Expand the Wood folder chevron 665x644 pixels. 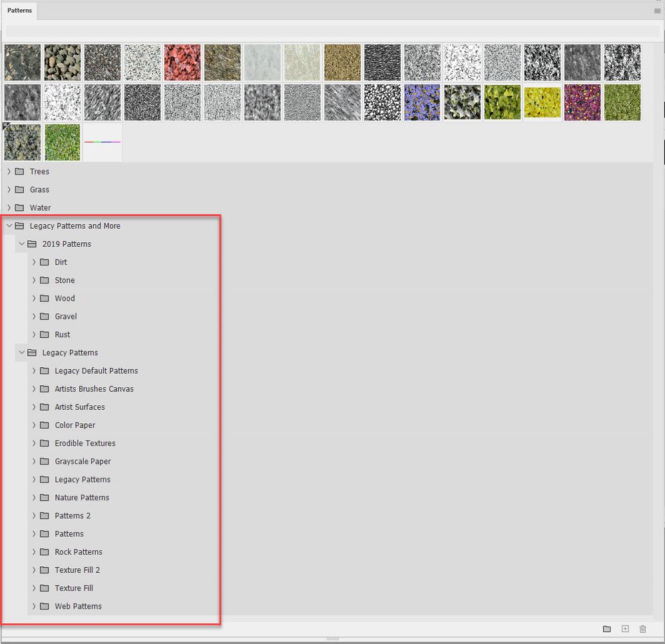34,299
